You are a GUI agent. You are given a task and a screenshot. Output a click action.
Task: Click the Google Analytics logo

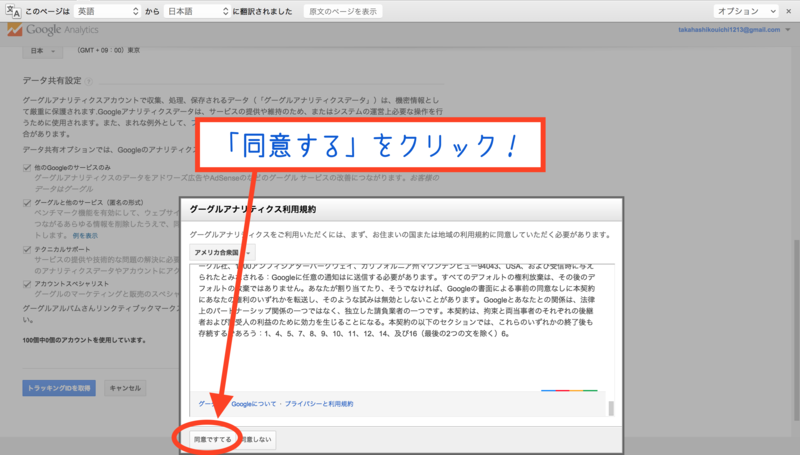click(53, 30)
